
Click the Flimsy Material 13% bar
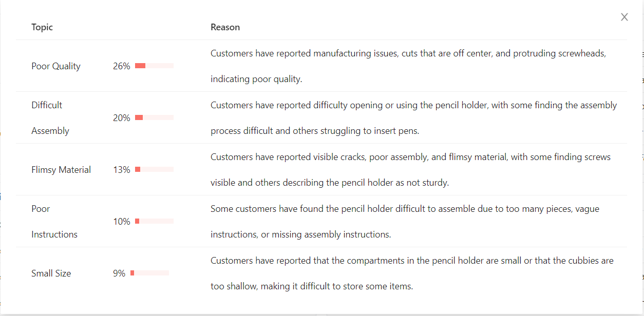pyautogui.click(x=154, y=169)
